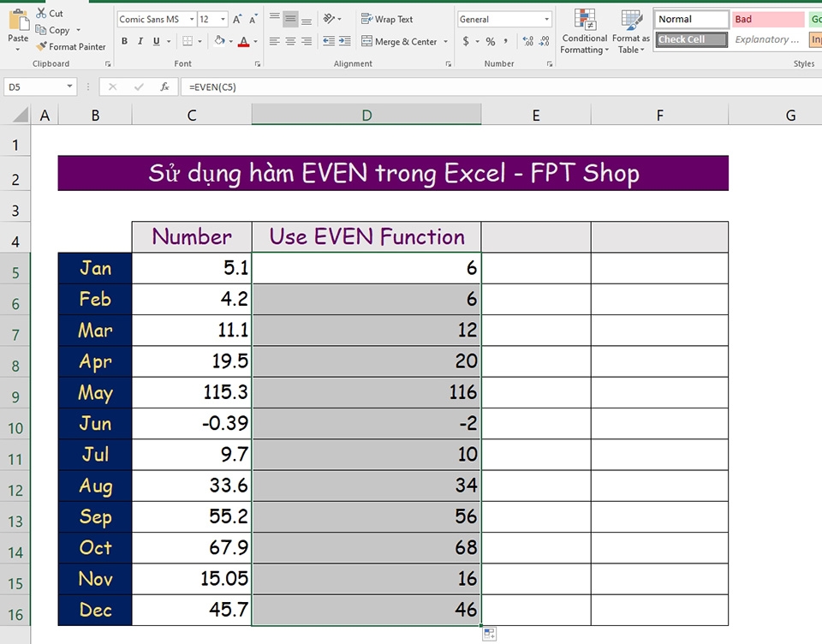Click the Select All corner triangle
The image size is (822, 644).
click(20, 114)
